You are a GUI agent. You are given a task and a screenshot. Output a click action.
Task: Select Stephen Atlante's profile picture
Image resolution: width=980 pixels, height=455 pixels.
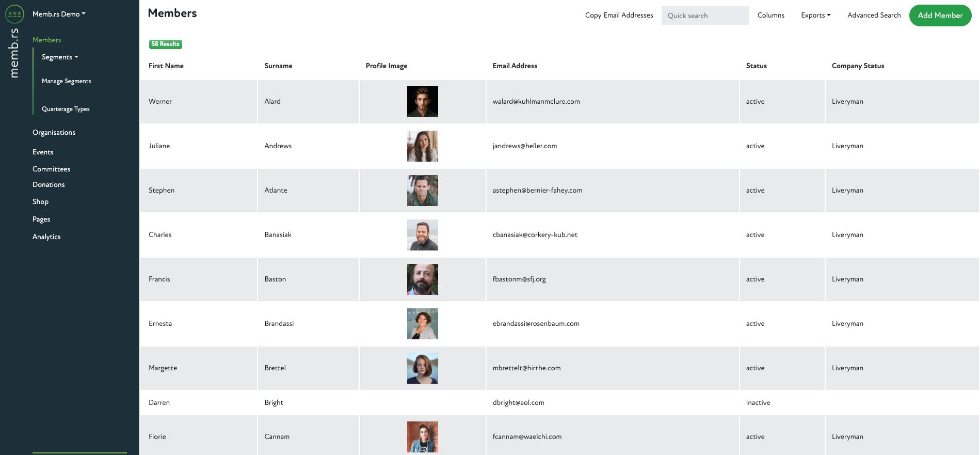[x=422, y=191]
